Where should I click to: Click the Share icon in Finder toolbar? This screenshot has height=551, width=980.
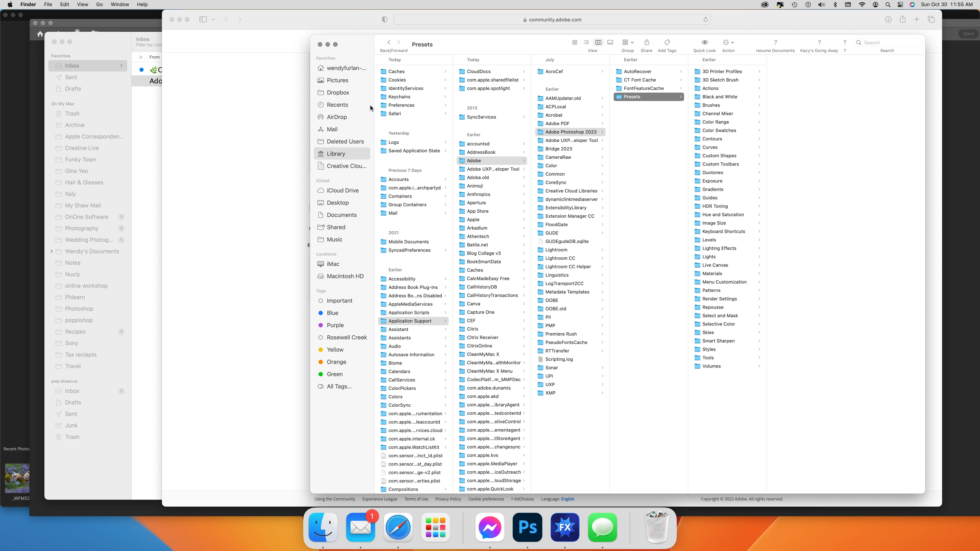click(x=646, y=42)
